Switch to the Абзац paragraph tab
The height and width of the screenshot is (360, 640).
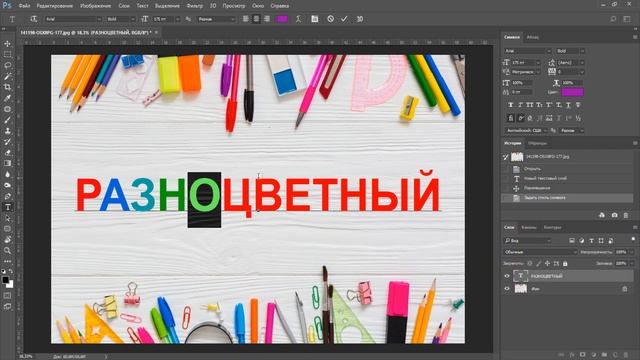(532, 37)
